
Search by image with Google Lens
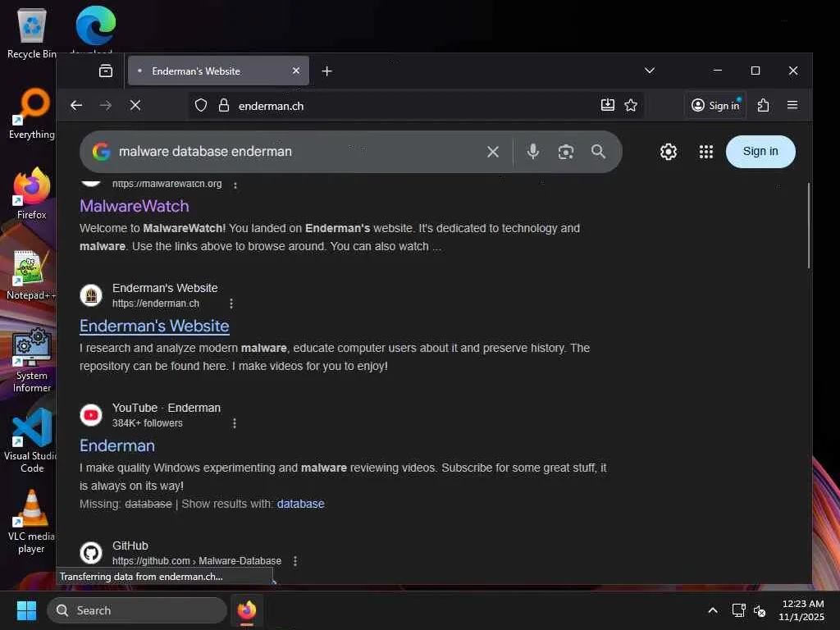pyautogui.click(x=566, y=152)
